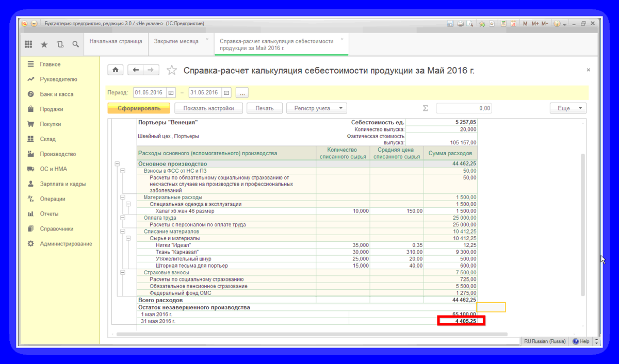Collapse the Страховые взносы group
619x364 pixels.
123,272
